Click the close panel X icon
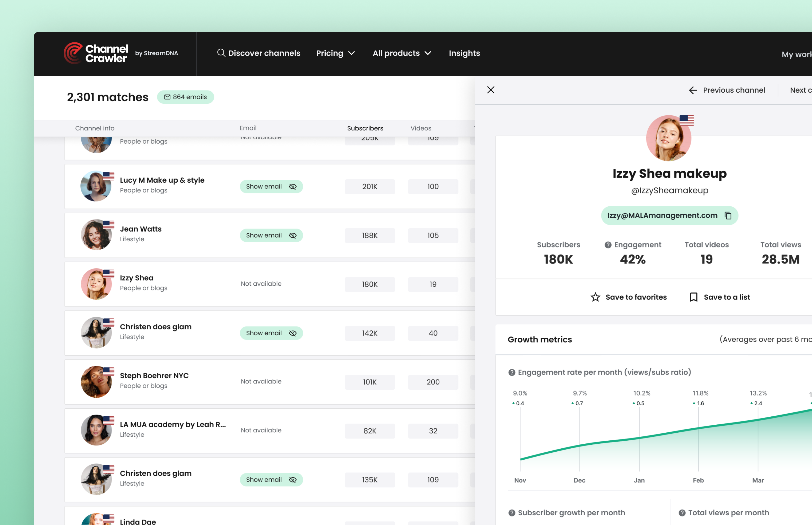The image size is (812, 525). point(491,90)
